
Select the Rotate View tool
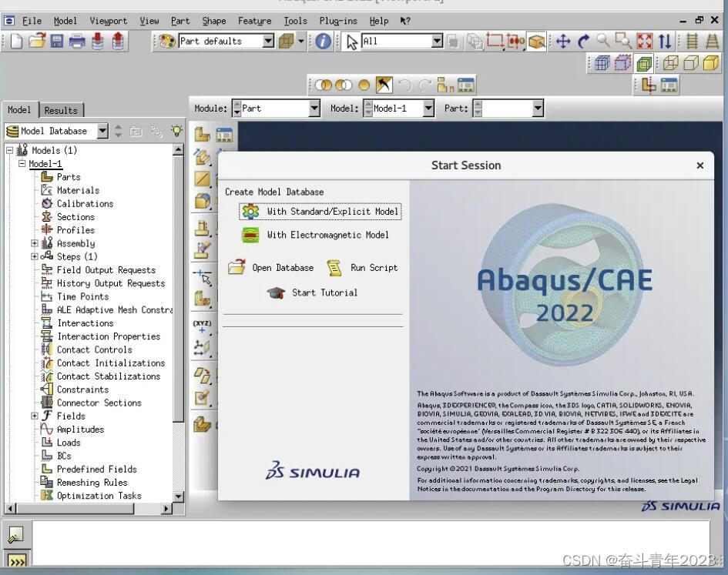[583, 42]
